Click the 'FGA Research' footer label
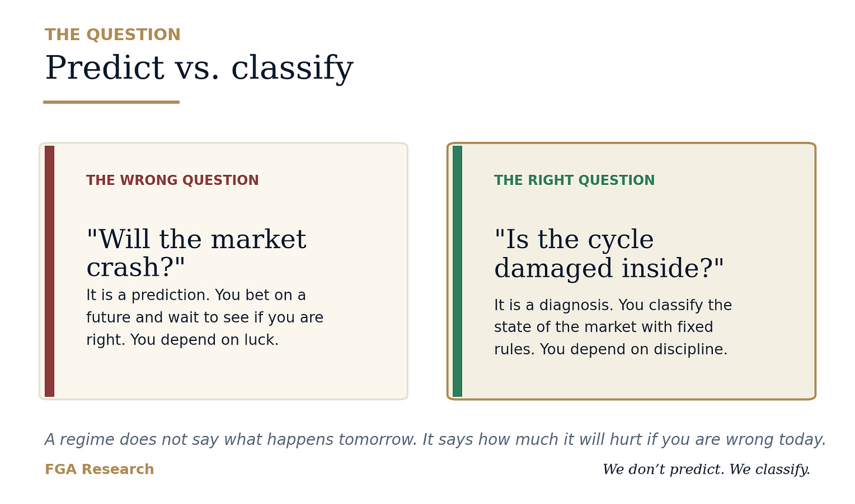The height and width of the screenshot is (504, 855). (99, 469)
